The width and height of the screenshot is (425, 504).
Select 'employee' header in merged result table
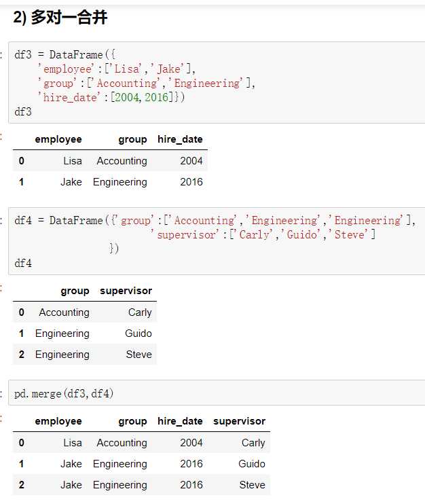pyautogui.click(x=58, y=421)
